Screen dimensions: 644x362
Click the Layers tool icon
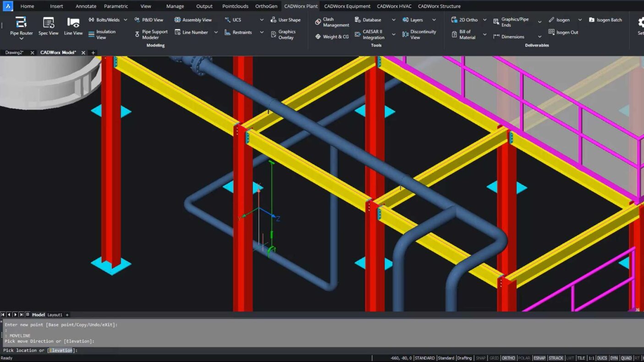(406, 20)
